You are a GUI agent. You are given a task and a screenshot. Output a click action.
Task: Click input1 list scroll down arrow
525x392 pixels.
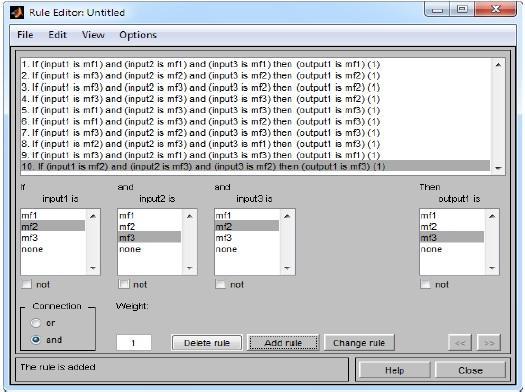point(93,268)
